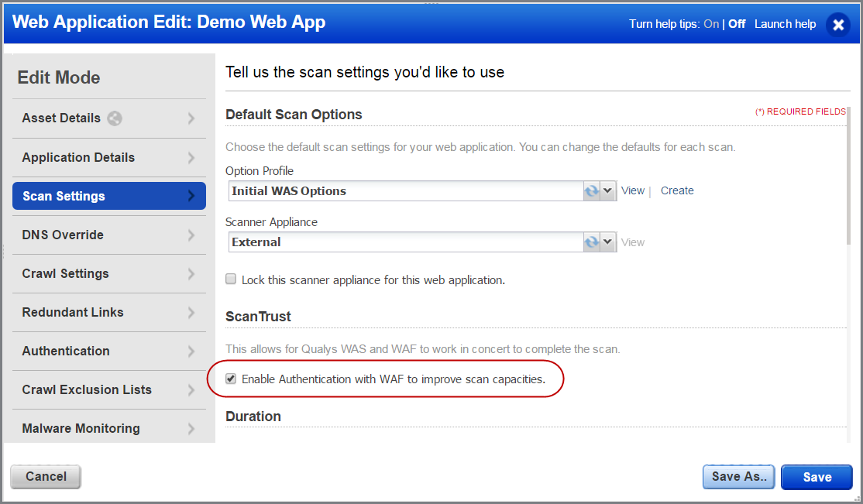The image size is (863, 504).
Task: Click the Malware Monitoring chevron arrow
Action: pyautogui.click(x=191, y=429)
